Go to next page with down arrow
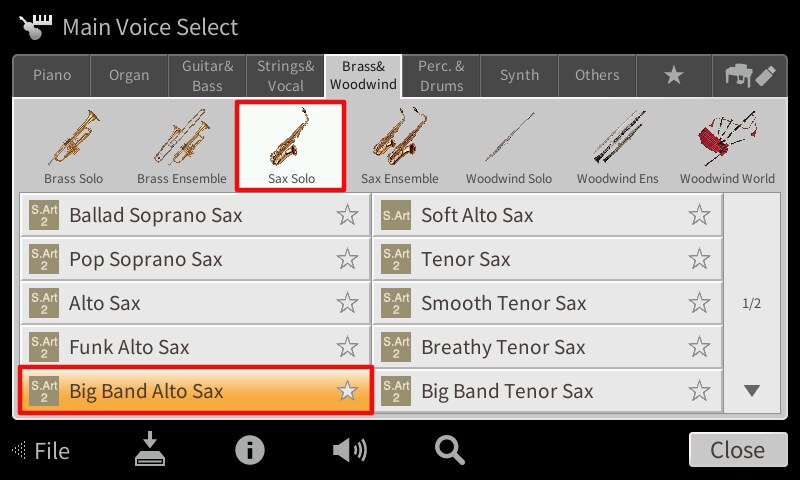Screen dimensions: 800x480 coord(752,391)
